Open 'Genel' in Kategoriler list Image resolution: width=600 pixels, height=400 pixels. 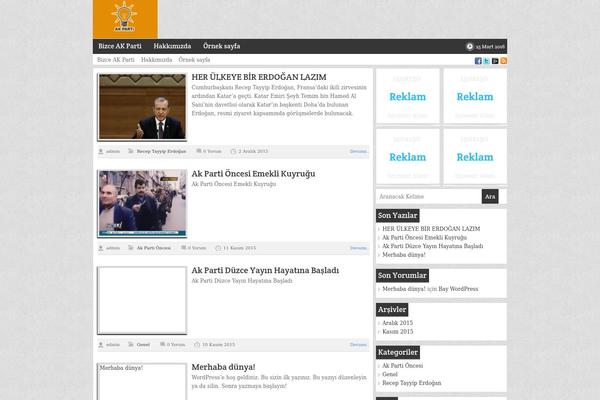point(390,374)
